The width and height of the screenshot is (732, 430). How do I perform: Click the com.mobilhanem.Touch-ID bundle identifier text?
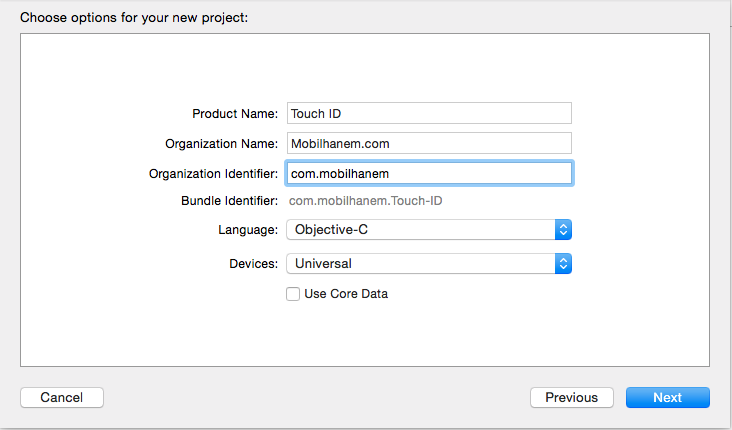point(366,201)
